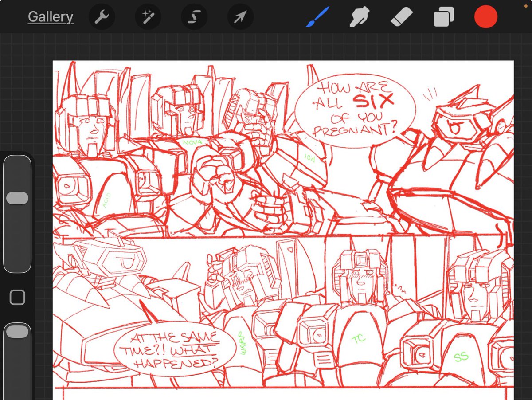
Task: Click the brush opacity slider handle
Action: click(17, 332)
